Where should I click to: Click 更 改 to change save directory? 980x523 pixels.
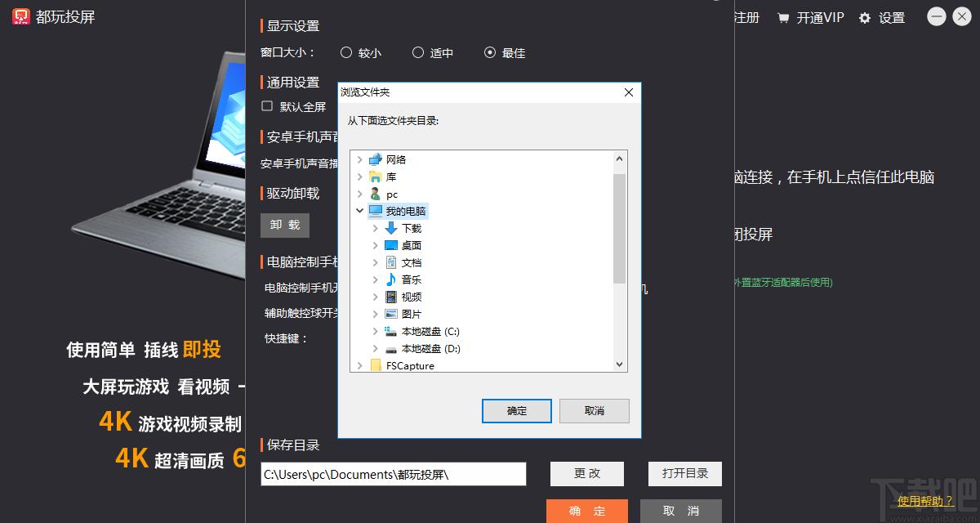[587, 473]
